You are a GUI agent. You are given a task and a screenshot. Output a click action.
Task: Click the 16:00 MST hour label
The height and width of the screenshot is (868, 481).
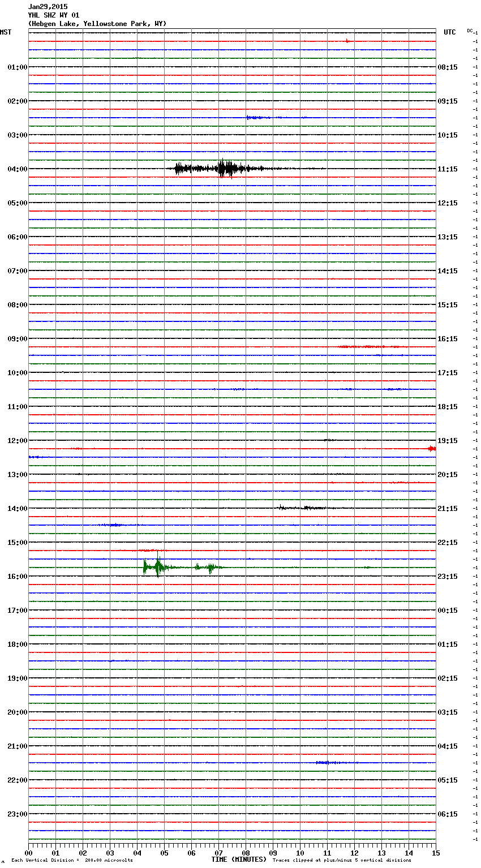17,577
